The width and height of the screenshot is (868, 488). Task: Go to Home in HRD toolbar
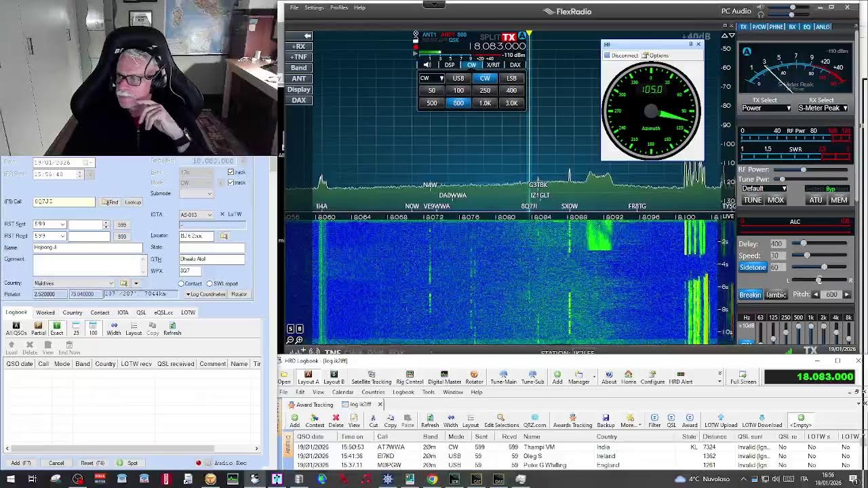click(x=629, y=377)
